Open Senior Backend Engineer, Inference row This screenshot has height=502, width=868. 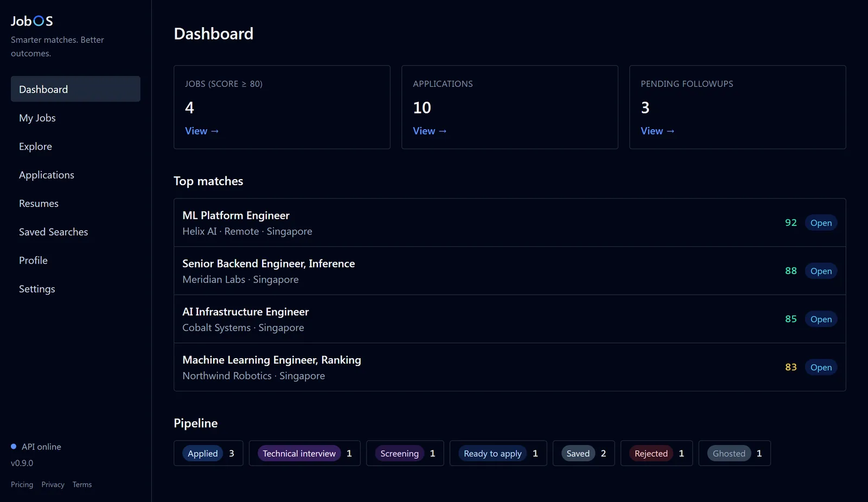tap(509, 271)
